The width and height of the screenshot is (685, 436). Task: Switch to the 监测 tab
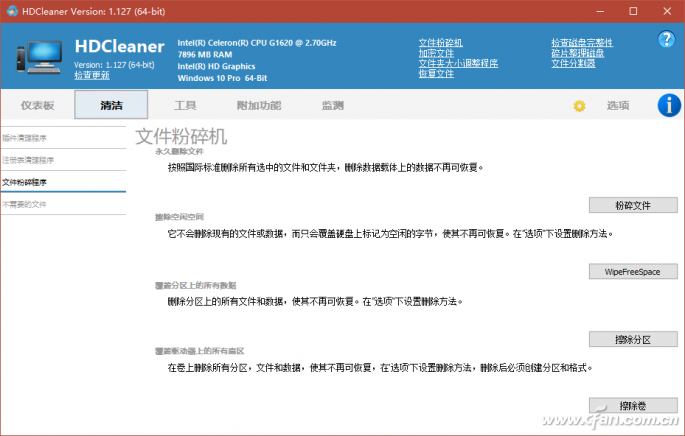click(332, 105)
